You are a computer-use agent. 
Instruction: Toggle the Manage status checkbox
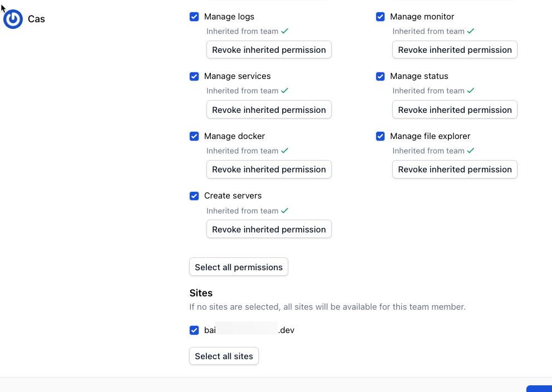[x=380, y=76]
